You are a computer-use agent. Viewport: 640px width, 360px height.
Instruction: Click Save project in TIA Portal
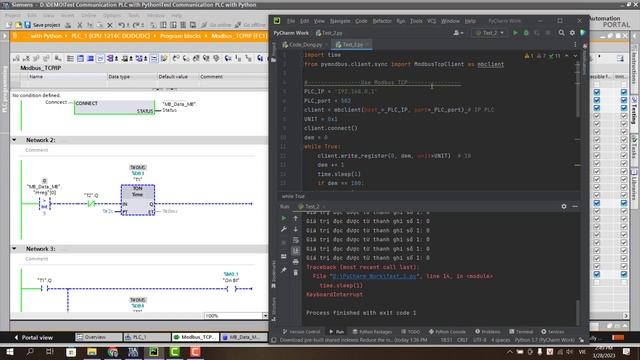point(42,25)
